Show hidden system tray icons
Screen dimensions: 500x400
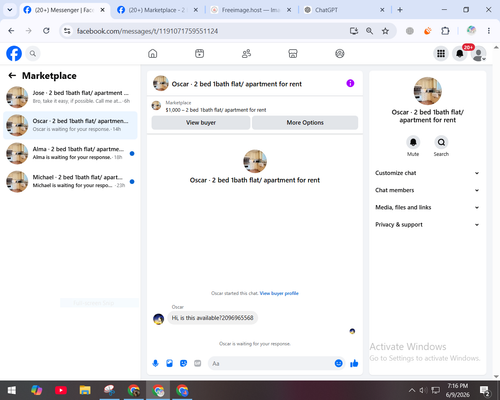click(412, 390)
